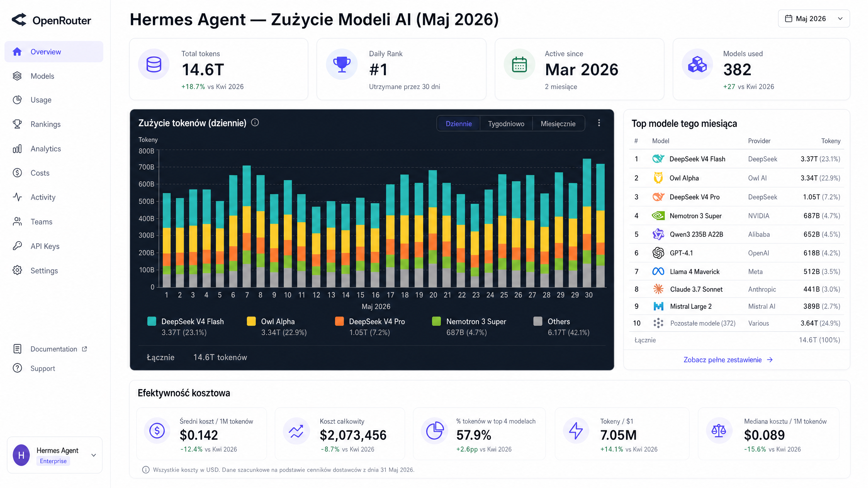This screenshot has height=488, width=868.
Task: Open the Activity page
Action: pos(54,197)
